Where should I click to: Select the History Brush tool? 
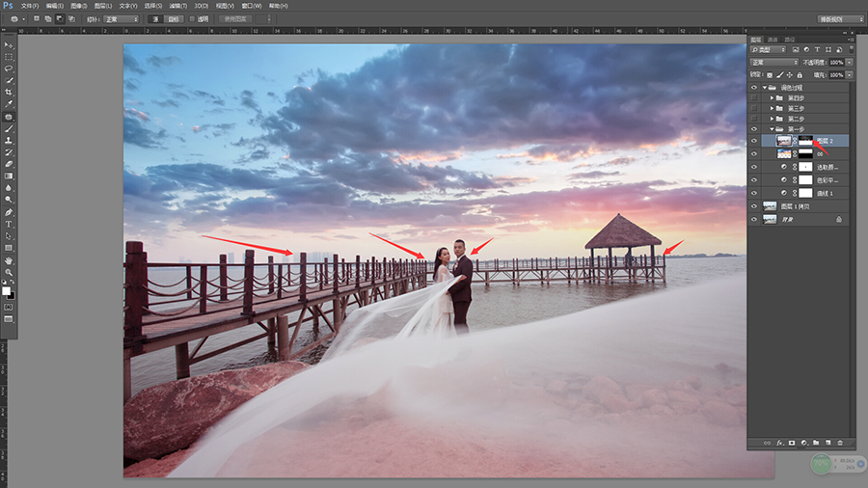9,152
